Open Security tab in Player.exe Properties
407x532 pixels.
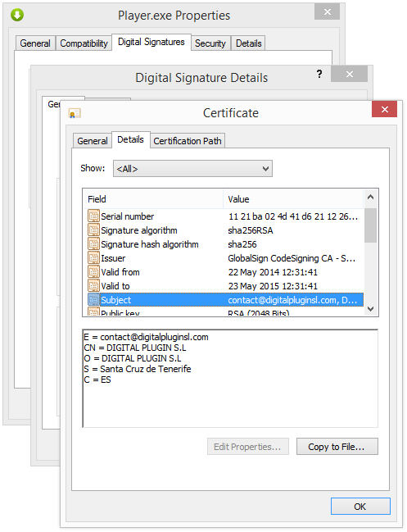(210, 43)
